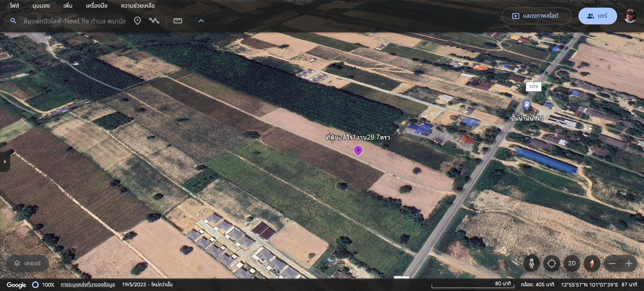Click coordinates 12°55'57"N 101°07'39"E

589,285
